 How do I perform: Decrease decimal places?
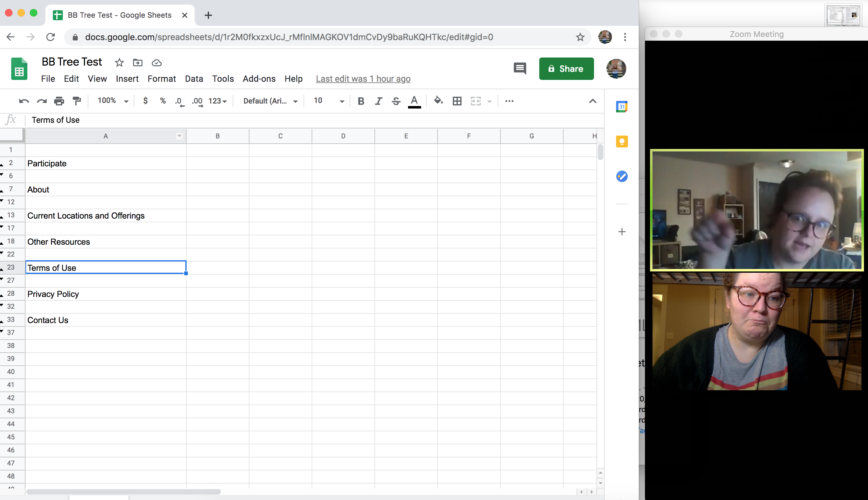[x=179, y=101]
